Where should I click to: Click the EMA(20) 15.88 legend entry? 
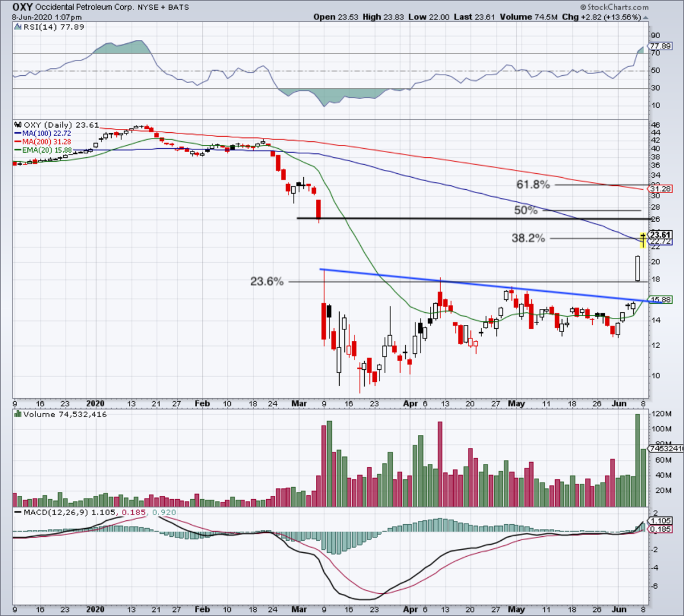click(x=47, y=150)
